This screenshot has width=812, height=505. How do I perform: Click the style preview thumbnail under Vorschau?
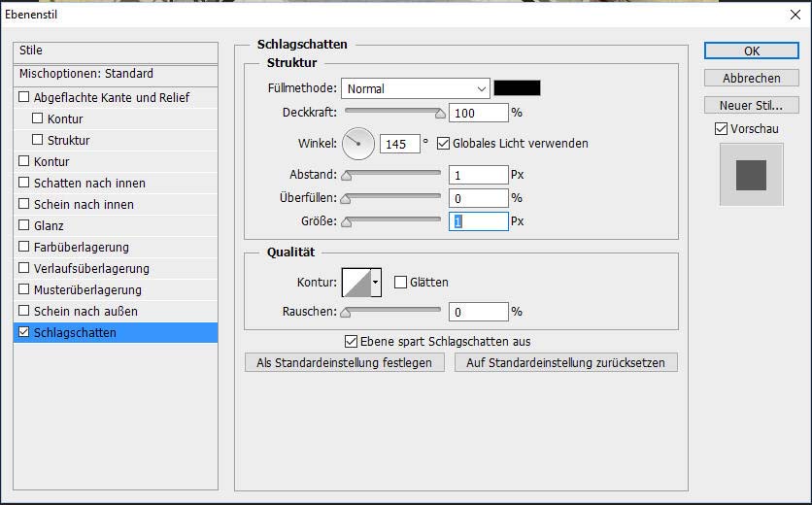751,175
